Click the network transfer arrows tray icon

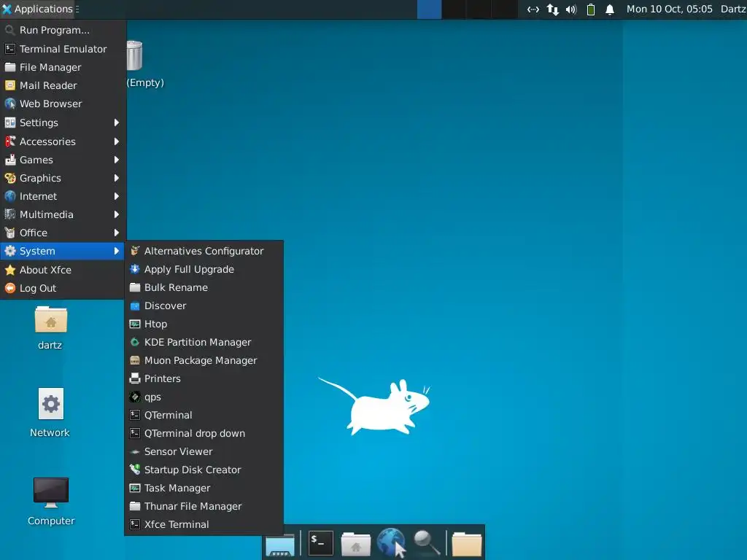553,9
